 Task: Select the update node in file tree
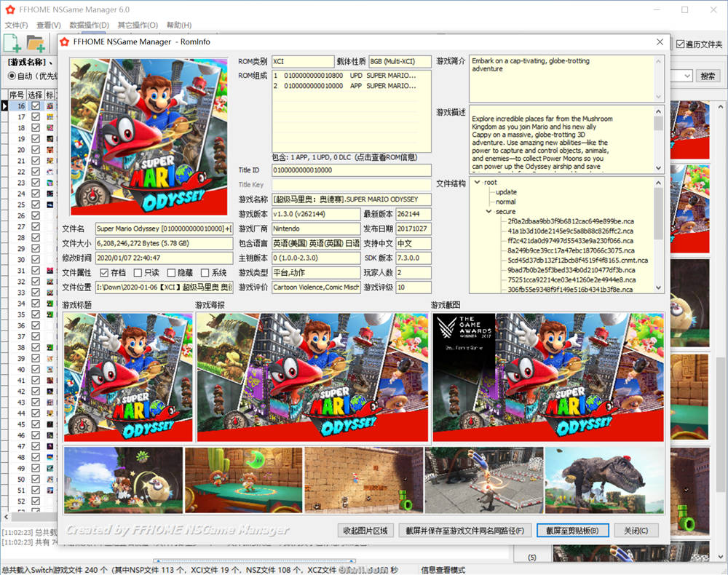[x=506, y=192]
